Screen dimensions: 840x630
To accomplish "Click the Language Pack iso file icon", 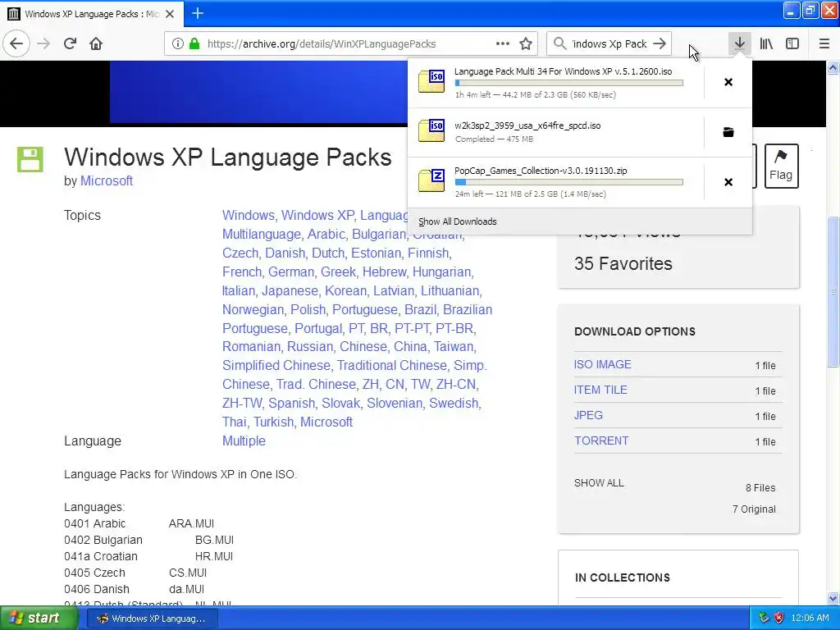I will [x=431, y=81].
